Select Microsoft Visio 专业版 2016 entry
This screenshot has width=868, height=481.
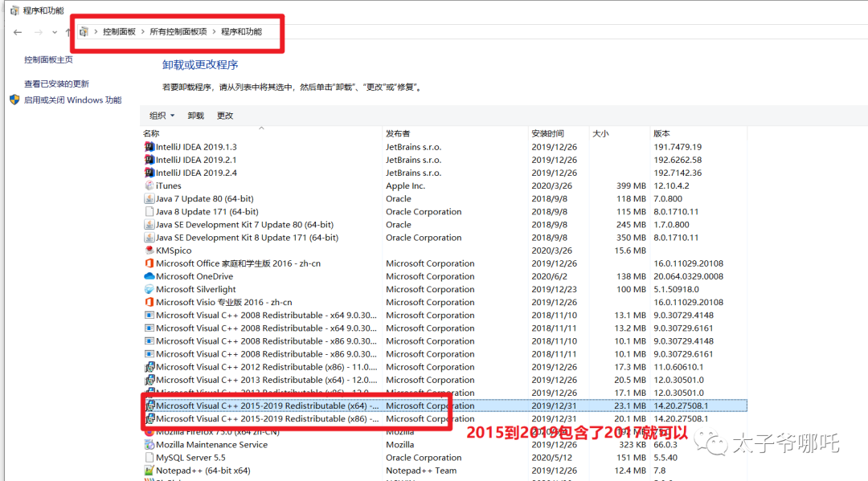tap(223, 303)
